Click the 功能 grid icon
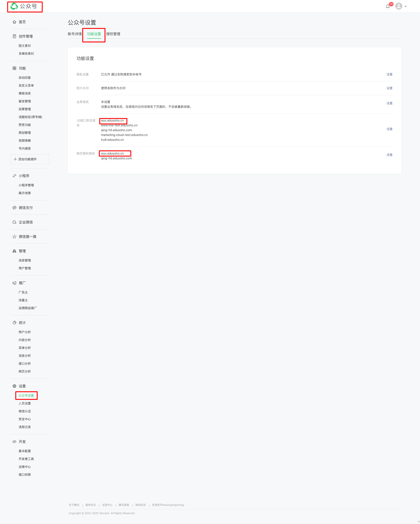Image resolution: width=420 pixels, height=524 pixels. coord(14,68)
